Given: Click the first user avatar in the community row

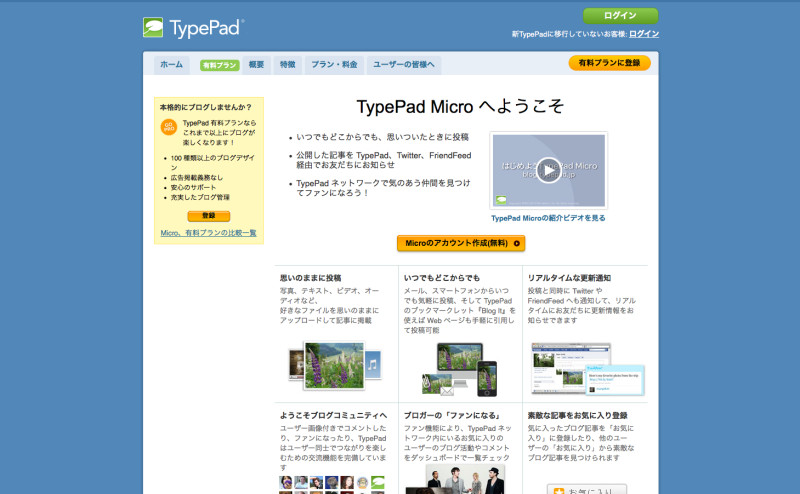Looking at the screenshot, I should coord(286,482).
